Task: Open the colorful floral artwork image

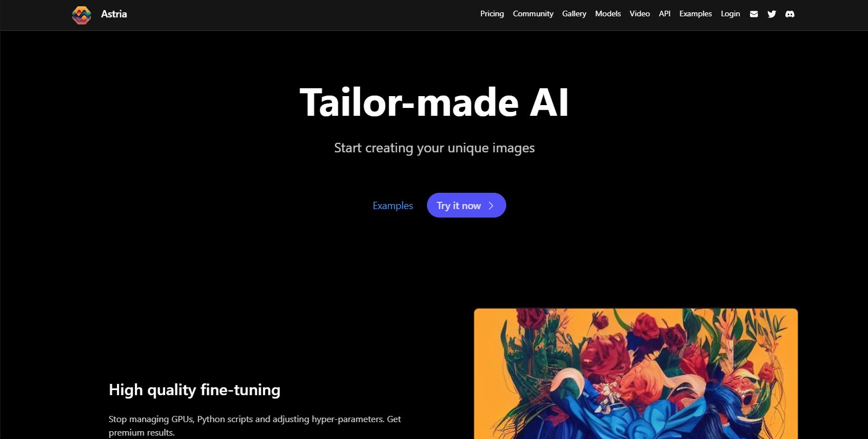Action: (636, 373)
